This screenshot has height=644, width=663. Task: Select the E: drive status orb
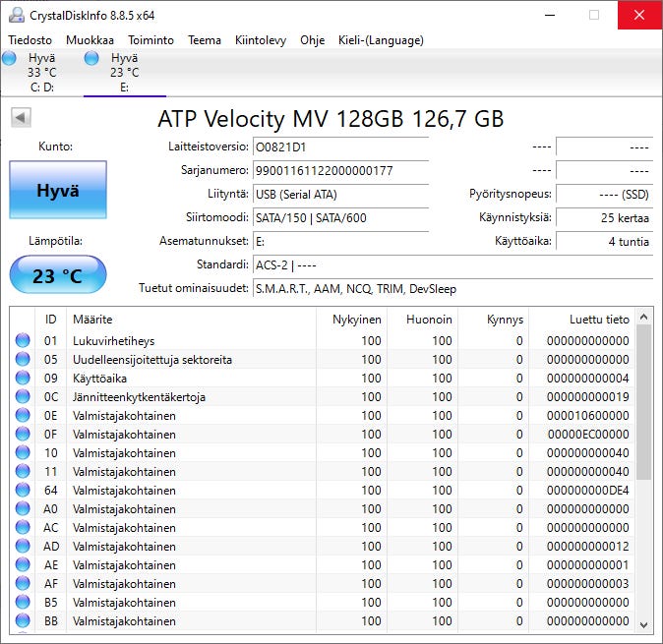(x=92, y=59)
